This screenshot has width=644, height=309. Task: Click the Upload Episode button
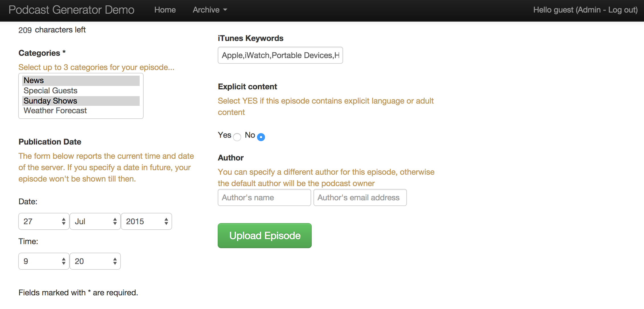click(x=264, y=235)
